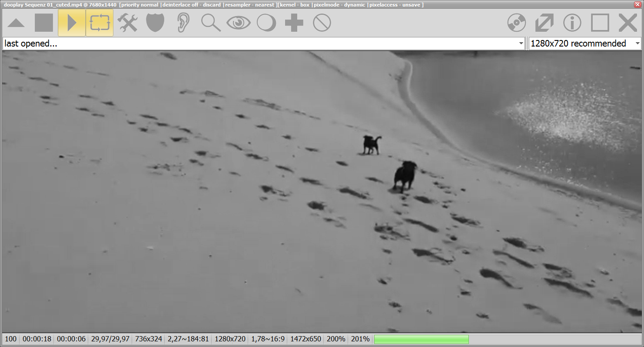
Task: Toggle the eye view icon
Action: tap(239, 23)
